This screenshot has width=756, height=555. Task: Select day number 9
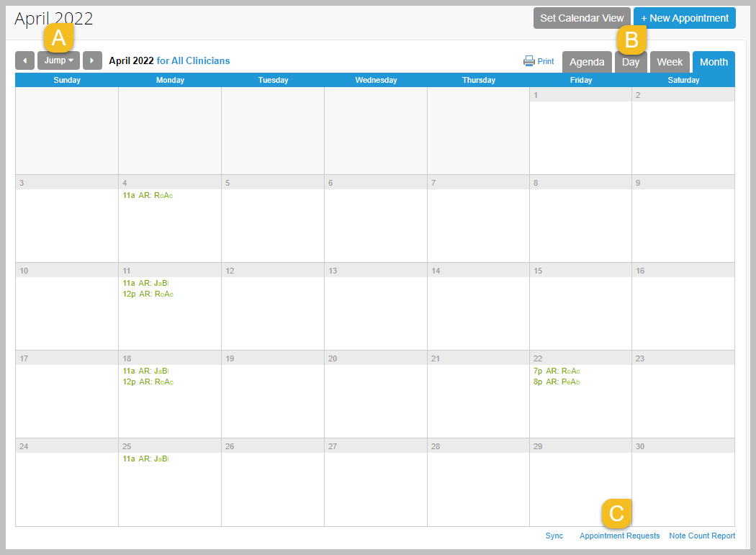[x=638, y=183]
